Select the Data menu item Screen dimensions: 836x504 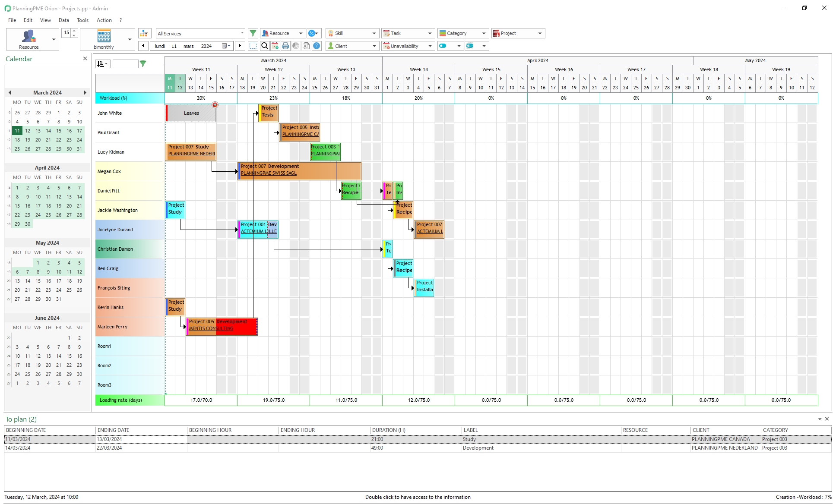click(x=64, y=20)
